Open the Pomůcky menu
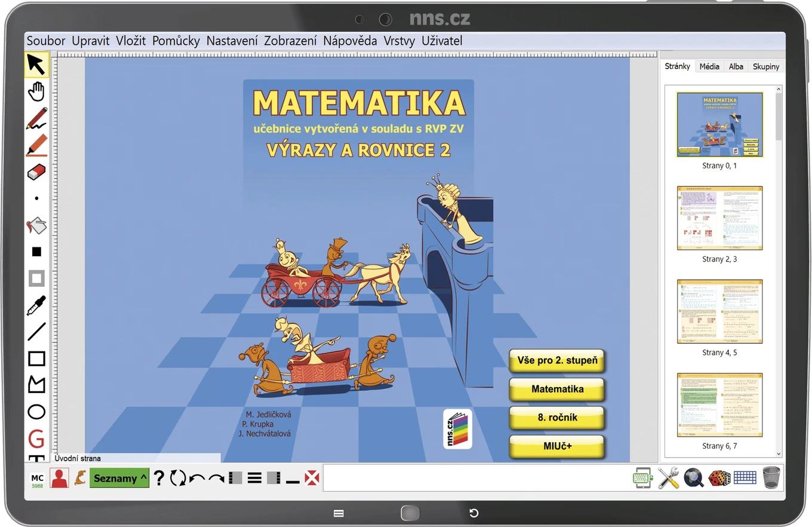Image resolution: width=812 pixels, height=527 pixels. tap(176, 41)
